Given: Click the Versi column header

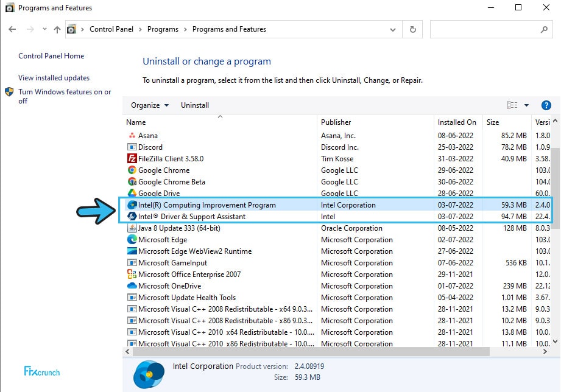Looking at the screenshot, I should (542, 122).
